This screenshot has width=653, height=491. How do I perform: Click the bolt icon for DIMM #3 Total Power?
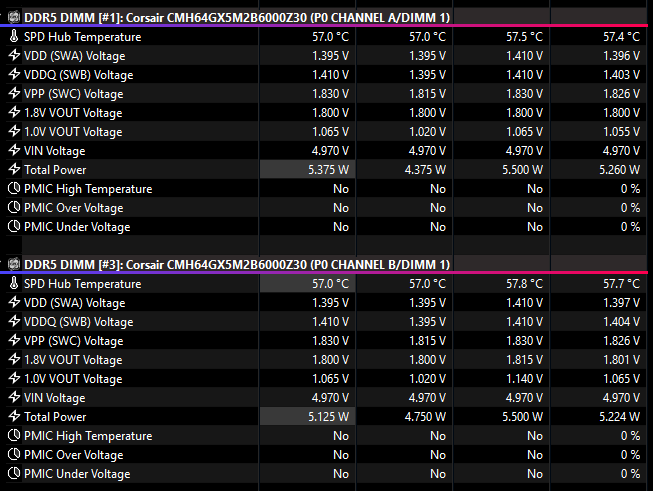coord(14,416)
